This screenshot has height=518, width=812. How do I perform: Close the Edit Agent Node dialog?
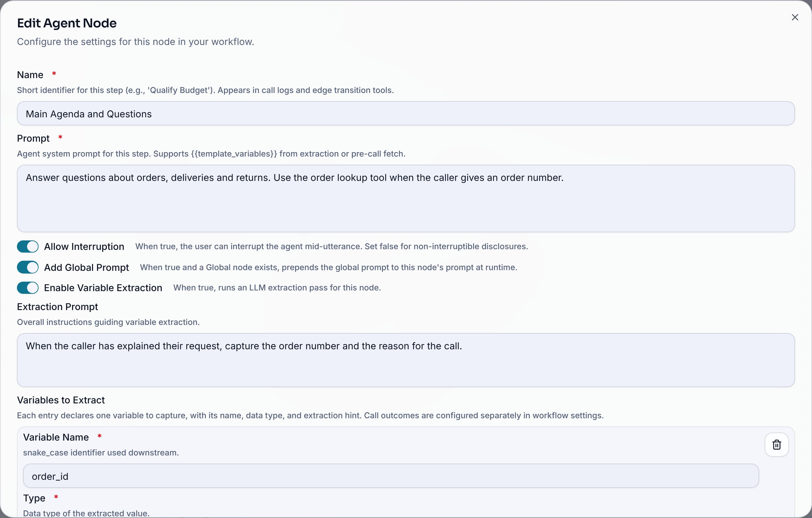[x=795, y=17]
